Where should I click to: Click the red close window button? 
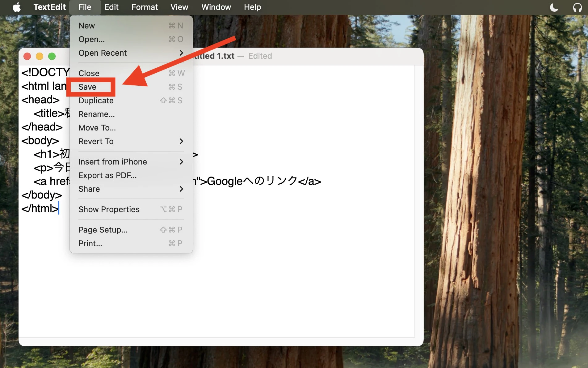tap(27, 56)
